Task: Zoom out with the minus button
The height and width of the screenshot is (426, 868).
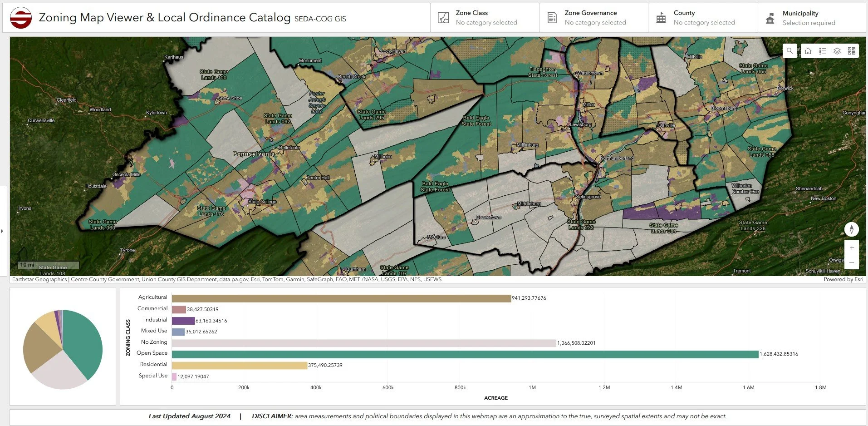Action: pos(852,262)
